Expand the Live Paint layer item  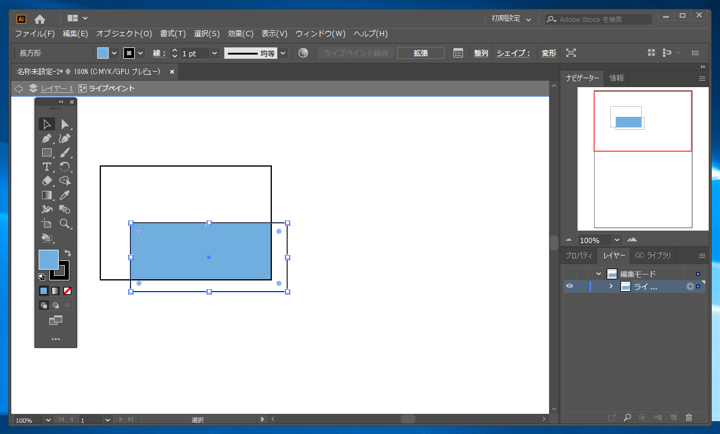point(611,287)
